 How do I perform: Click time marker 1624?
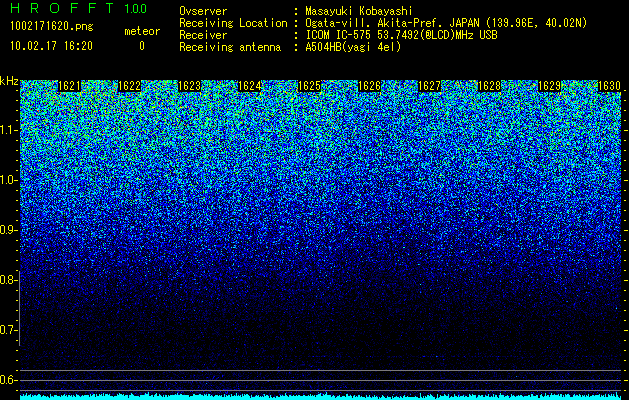click(x=250, y=86)
